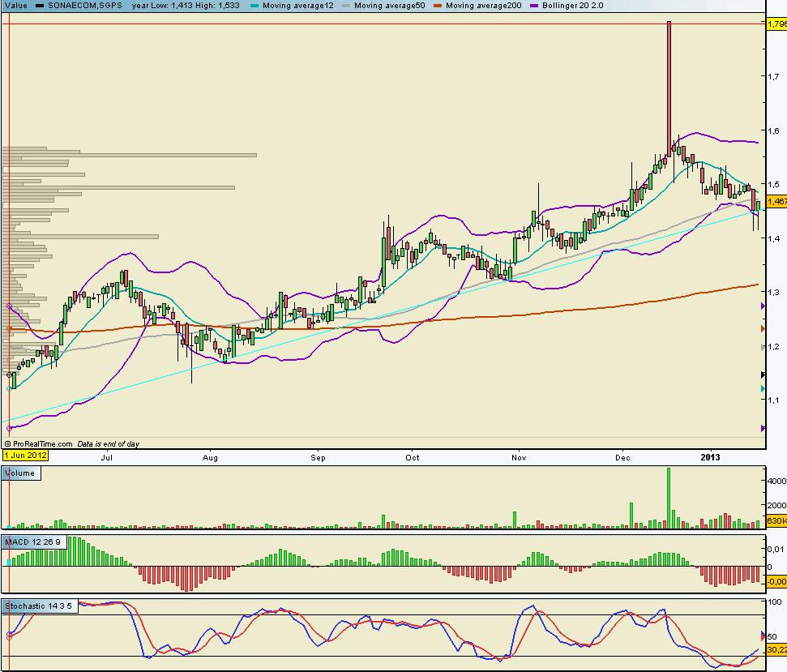The height and width of the screenshot is (672, 787).
Task: Click the purple Bollinger legend swatch
Action: point(534,6)
